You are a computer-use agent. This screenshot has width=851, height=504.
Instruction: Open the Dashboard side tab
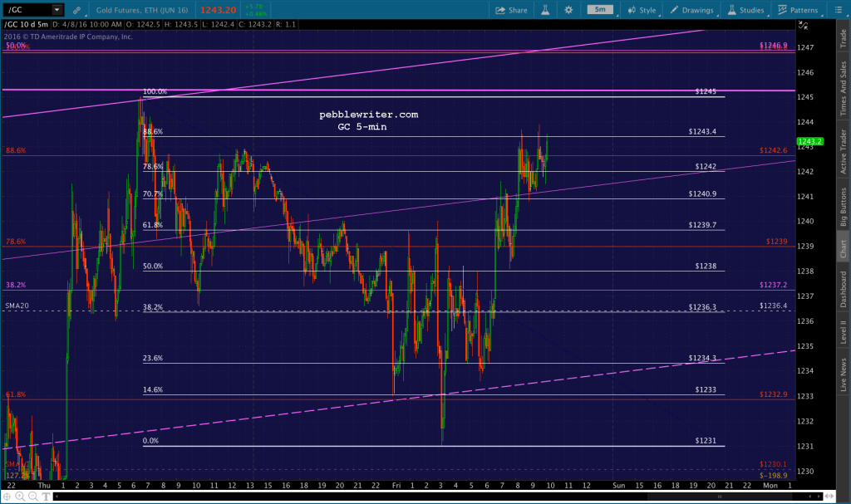click(x=844, y=289)
